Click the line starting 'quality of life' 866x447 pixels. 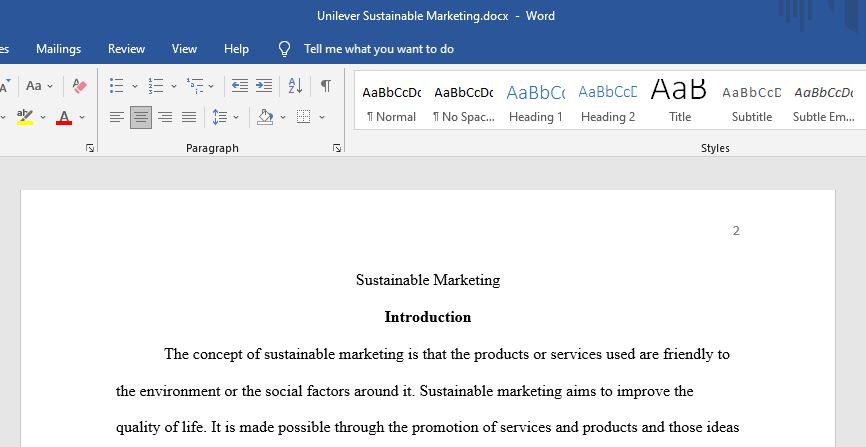[x=427, y=428]
